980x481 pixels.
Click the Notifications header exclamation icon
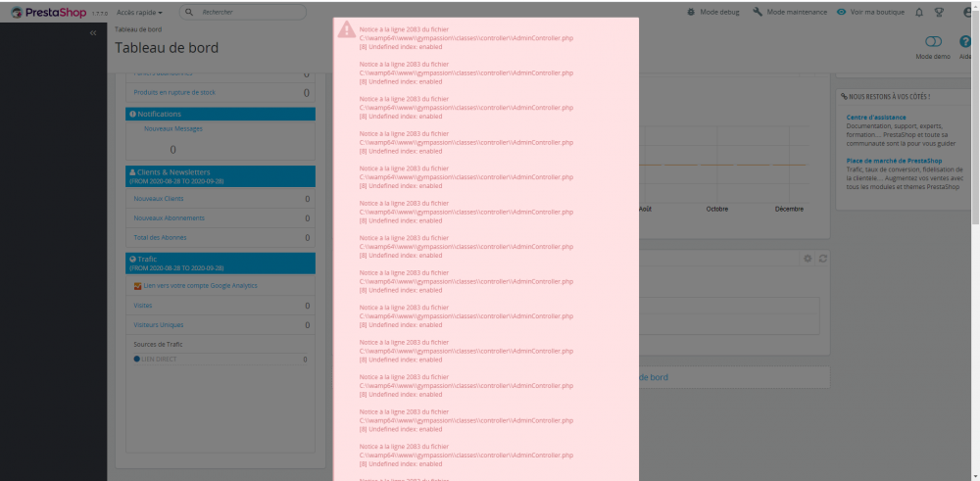(132, 115)
